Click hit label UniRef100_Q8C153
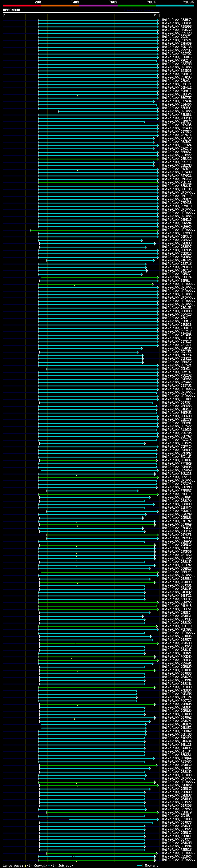 pyautogui.click(x=177, y=308)
